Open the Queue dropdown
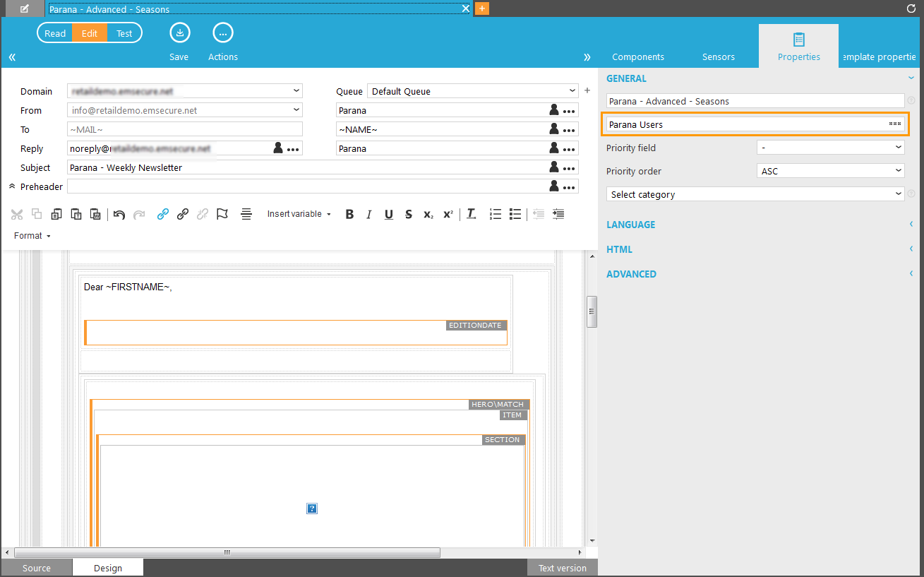Viewport: 924px width, 577px height. [x=472, y=91]
